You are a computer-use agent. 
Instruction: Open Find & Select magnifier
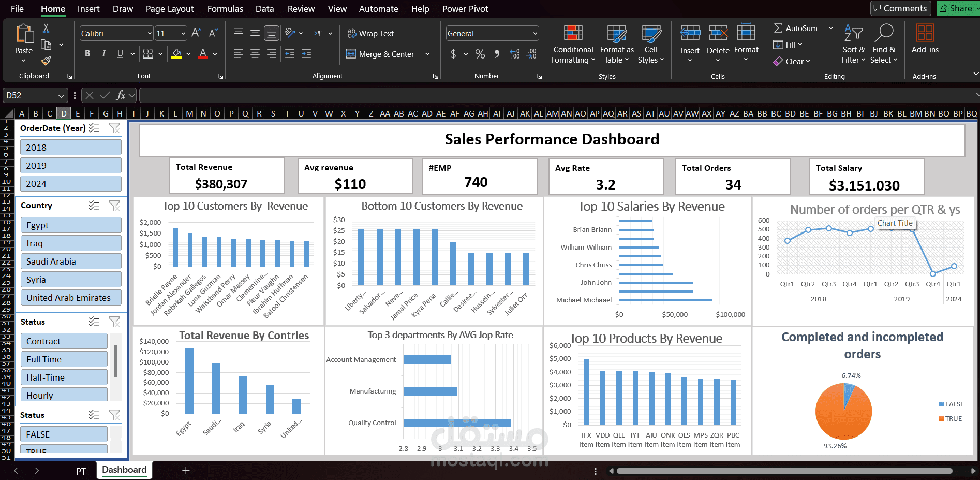pyautogui.click(x=884, y=45)
